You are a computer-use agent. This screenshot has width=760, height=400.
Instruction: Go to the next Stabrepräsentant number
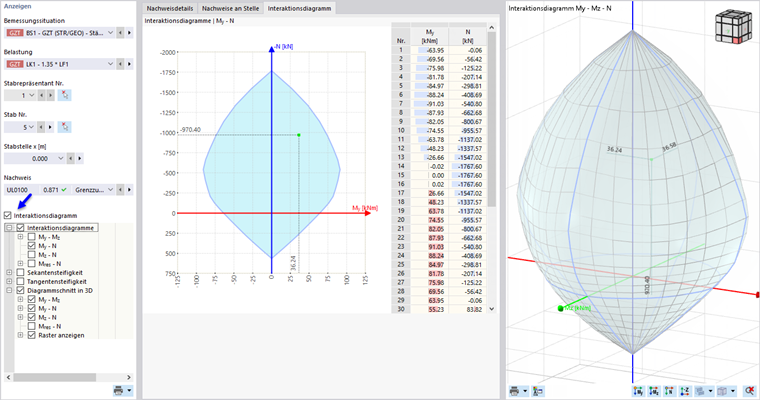coord(50,96)
